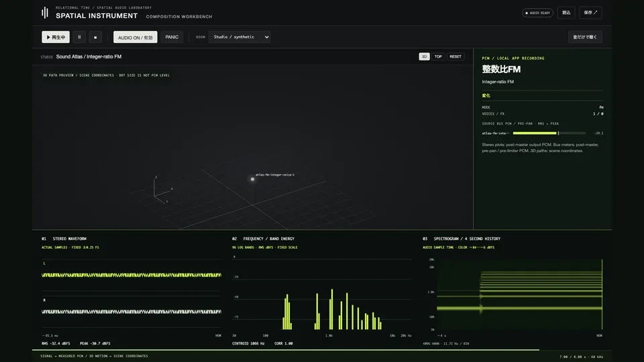The width and height of the screenshot is (644, 362).
Task: Click the VOICES / FX row
Action: point(543,114)
